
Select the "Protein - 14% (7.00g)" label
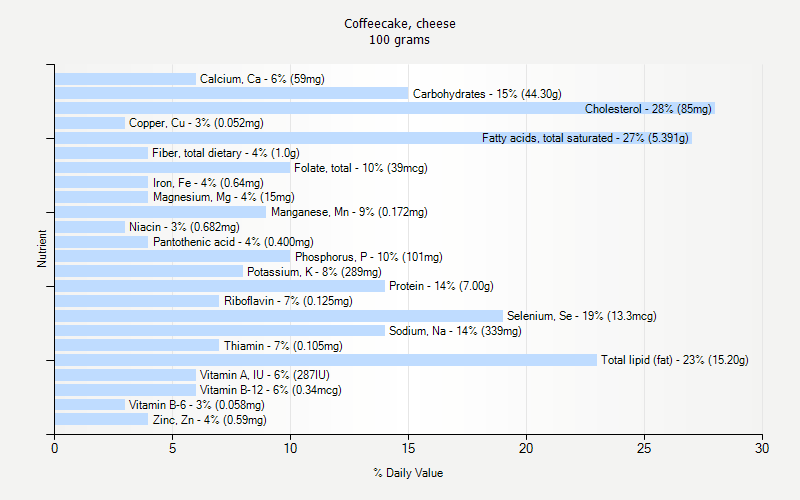(441, 286)
